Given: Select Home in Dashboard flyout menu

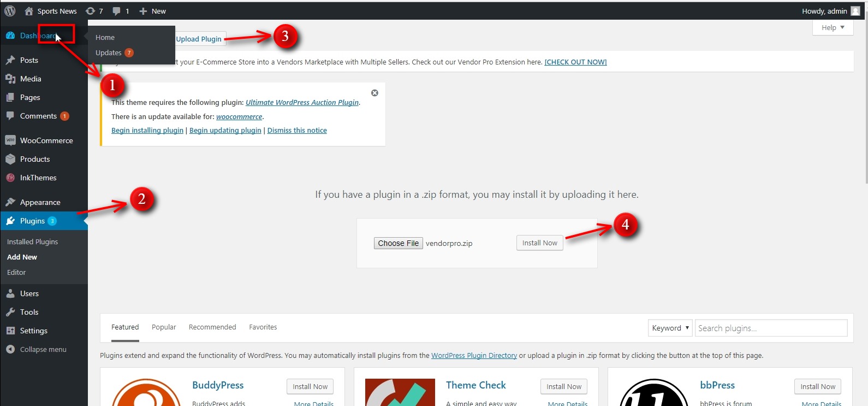Looking at the screenshot, I should tap(105, 37).
